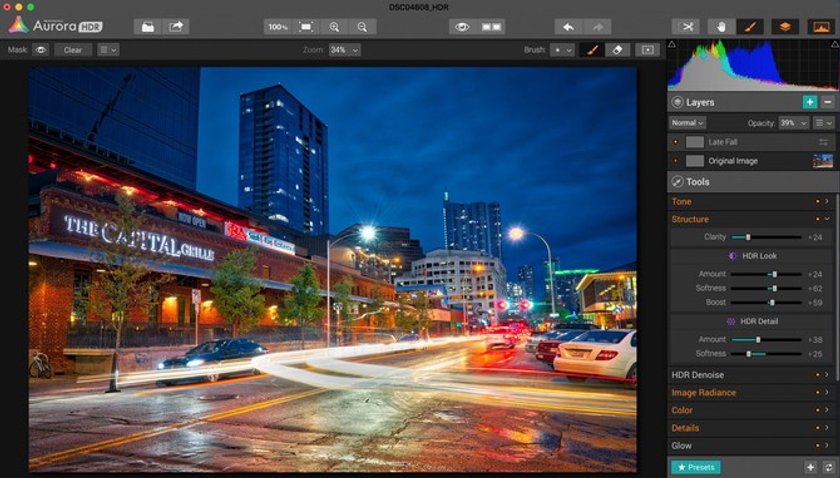Zoom in with the plus magnifier

point(334,27)
